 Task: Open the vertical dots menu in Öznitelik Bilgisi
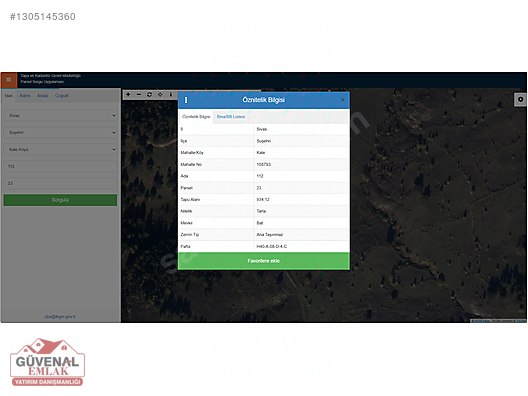186,100
